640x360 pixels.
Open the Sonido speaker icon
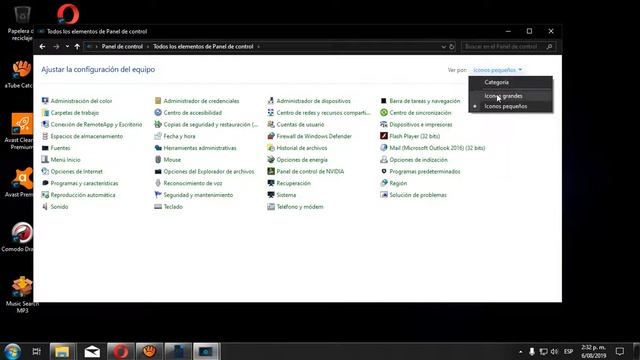pos(45,207)
